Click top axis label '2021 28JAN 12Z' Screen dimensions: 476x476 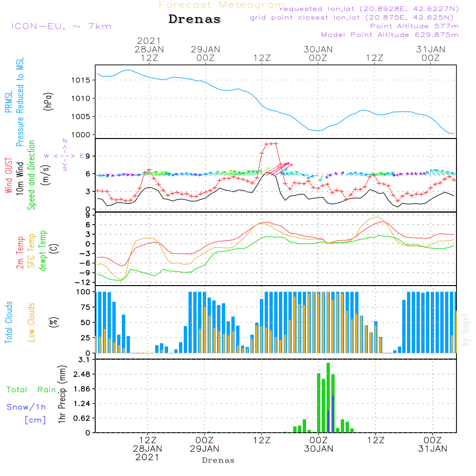(149, 49)
